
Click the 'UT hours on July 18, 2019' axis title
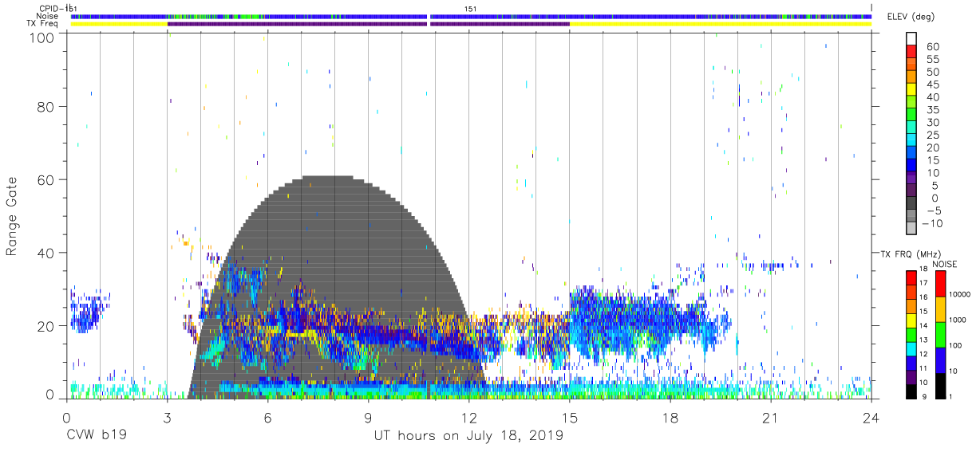[x=468, y=436]
